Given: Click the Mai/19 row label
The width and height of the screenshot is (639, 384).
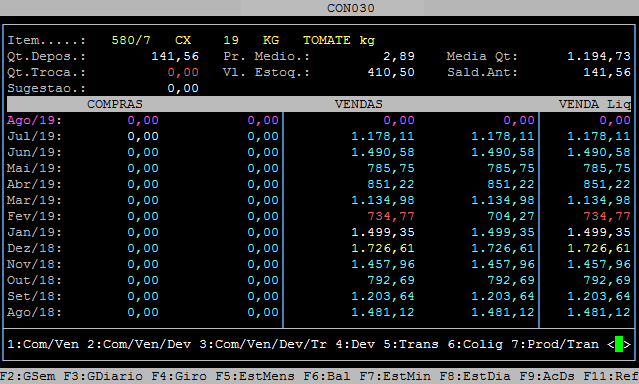Looking at the screenshot, I should click(34, 168).
